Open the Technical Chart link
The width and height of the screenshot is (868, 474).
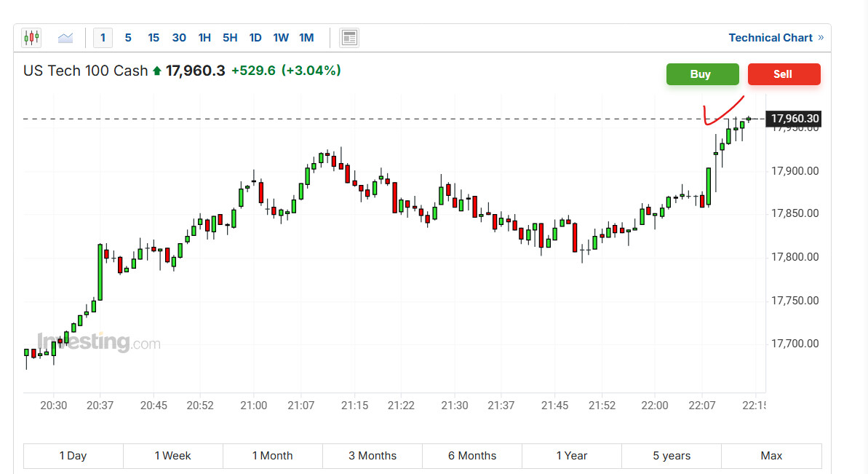point(771,38)
